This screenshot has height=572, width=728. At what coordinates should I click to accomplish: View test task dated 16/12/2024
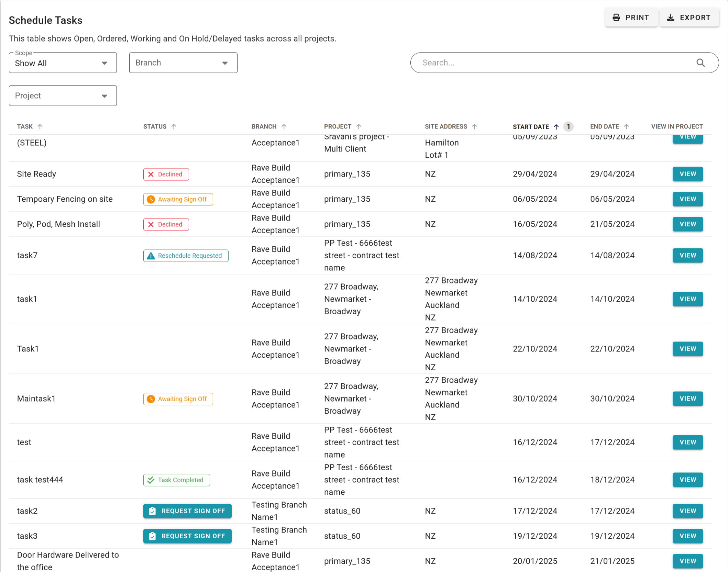[688, 442]
